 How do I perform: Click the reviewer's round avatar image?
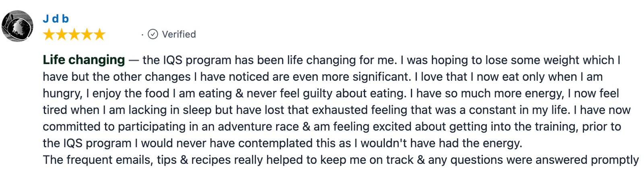[18, 26]
